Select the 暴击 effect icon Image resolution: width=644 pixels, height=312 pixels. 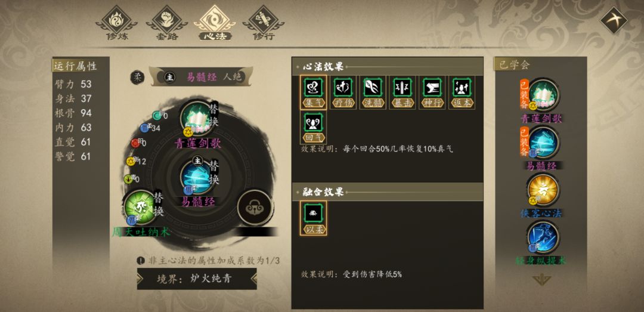(402, 92)
